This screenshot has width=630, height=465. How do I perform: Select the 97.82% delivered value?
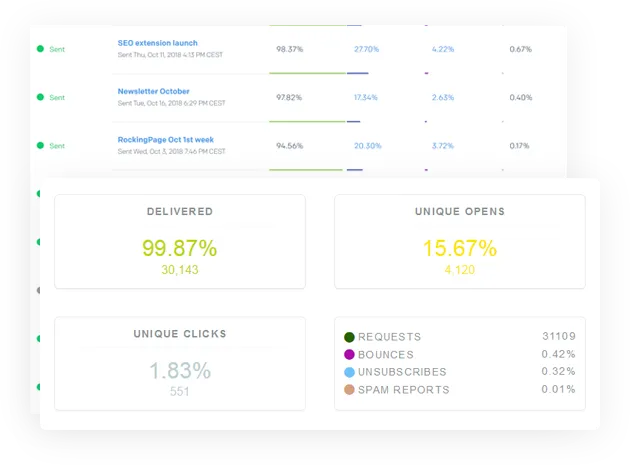point(289,97)
